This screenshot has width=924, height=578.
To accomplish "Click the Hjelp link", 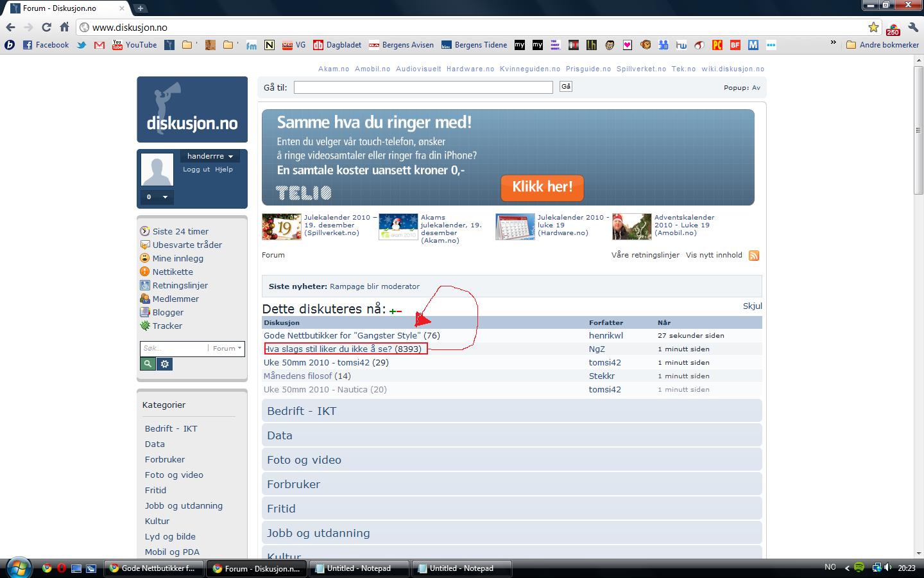I will click(x=224, y=170).
